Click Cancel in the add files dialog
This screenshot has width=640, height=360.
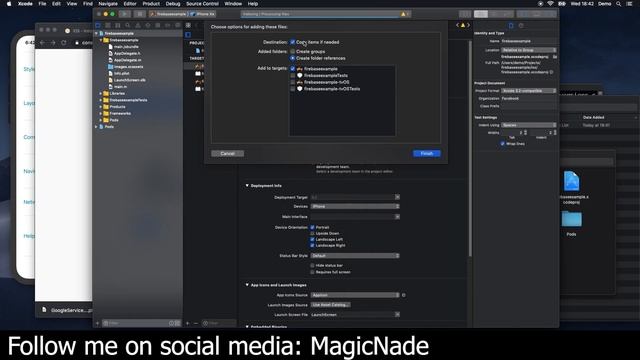click(x=228, y=153)
